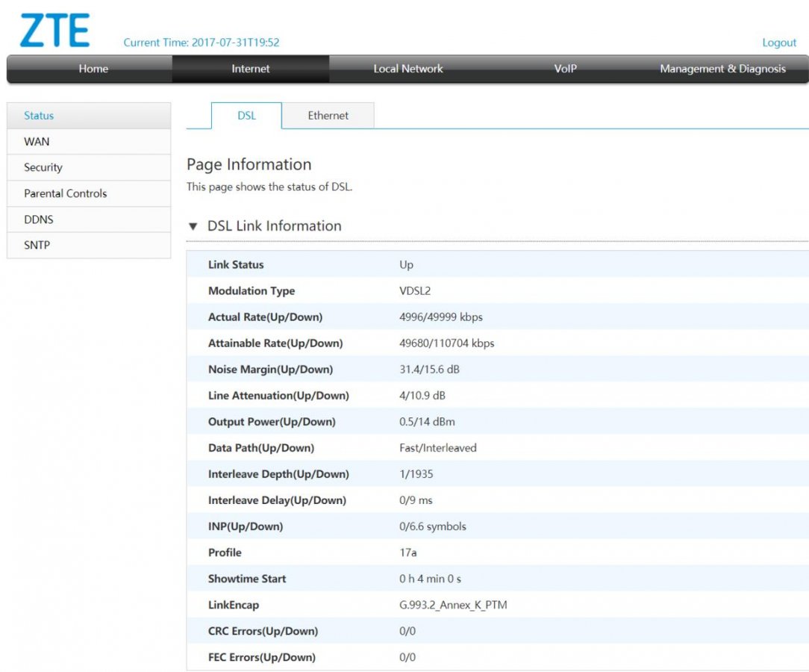Open the Security settings
The image size is (809, 672).
[x=43, y=167]
